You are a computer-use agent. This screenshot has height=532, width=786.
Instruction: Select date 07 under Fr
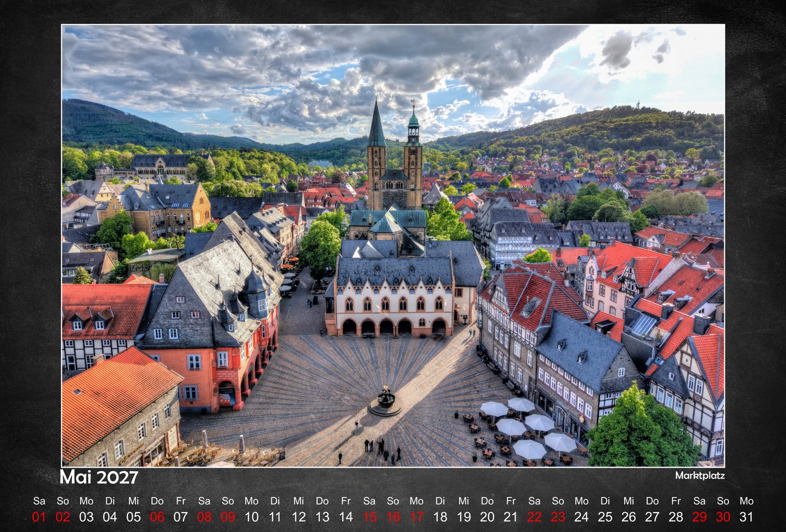(181, 517)
